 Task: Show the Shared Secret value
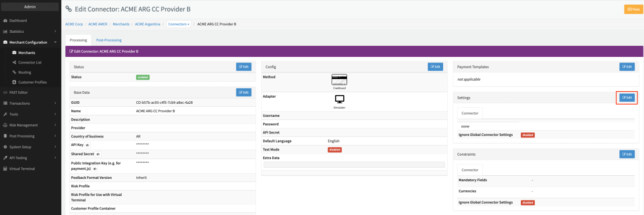tap(98, 154)
